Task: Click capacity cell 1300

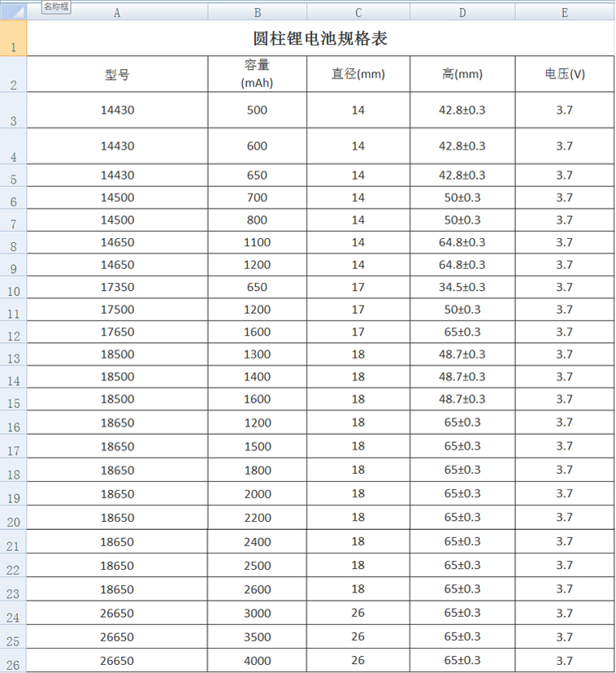Action: click(257, 354)
